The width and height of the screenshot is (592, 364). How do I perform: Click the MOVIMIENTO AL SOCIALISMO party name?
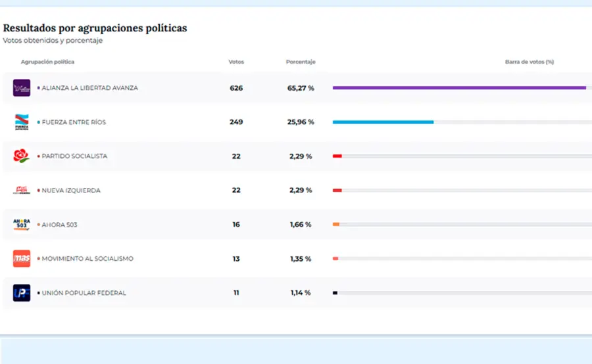(87, 259)
